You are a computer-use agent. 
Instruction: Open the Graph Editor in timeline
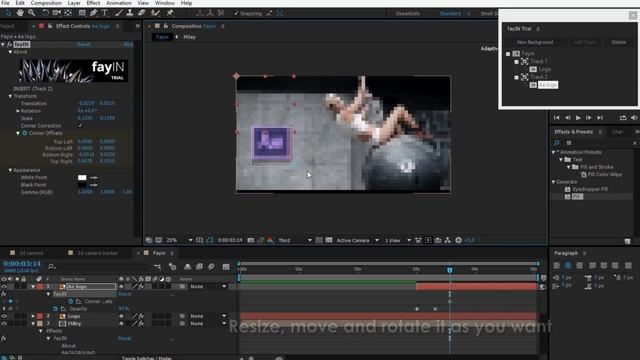pos(226,267)
